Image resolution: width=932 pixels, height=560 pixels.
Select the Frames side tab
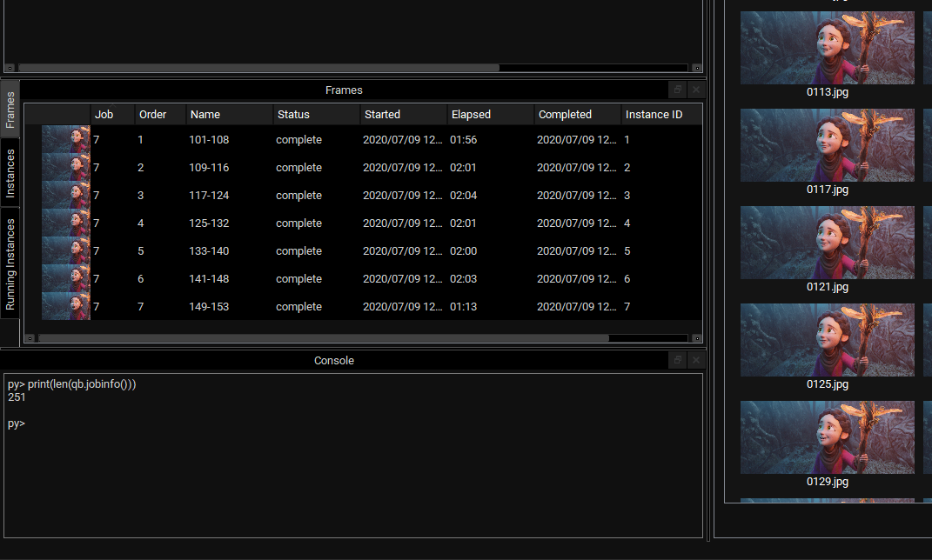10,110
